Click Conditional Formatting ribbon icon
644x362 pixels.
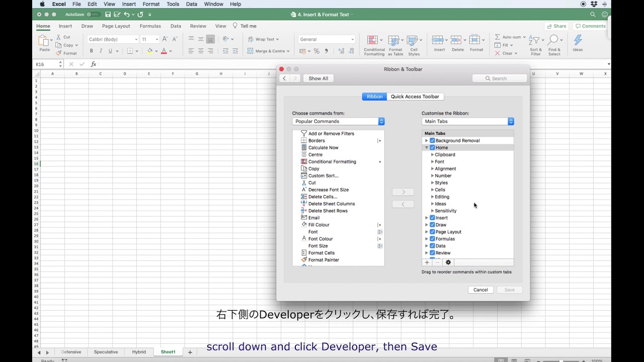(372, 40)
